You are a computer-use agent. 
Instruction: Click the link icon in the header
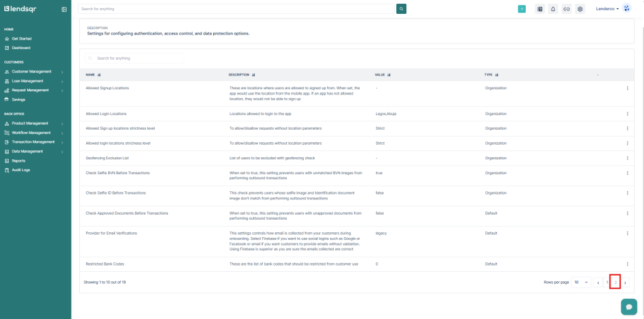567,9
